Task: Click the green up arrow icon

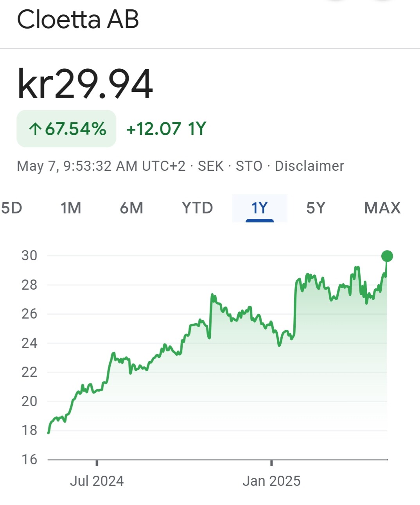Action: pyautogui.click(x=35, y=129)
